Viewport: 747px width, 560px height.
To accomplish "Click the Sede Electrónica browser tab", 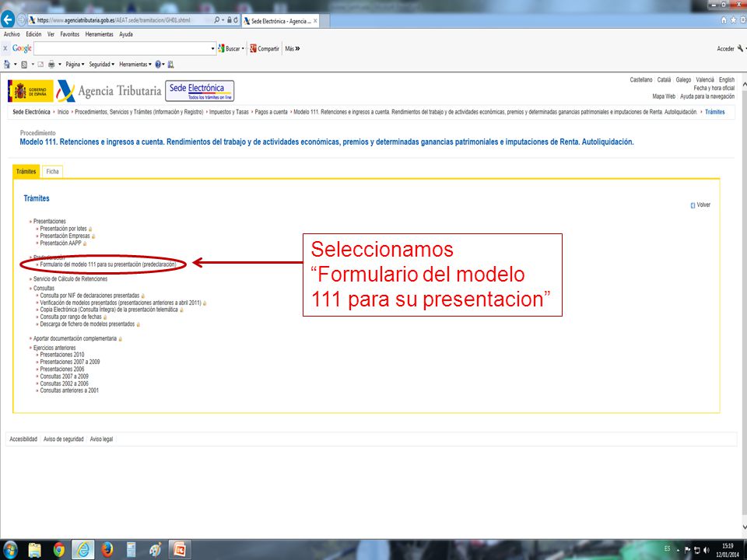I will coord(281,21).
